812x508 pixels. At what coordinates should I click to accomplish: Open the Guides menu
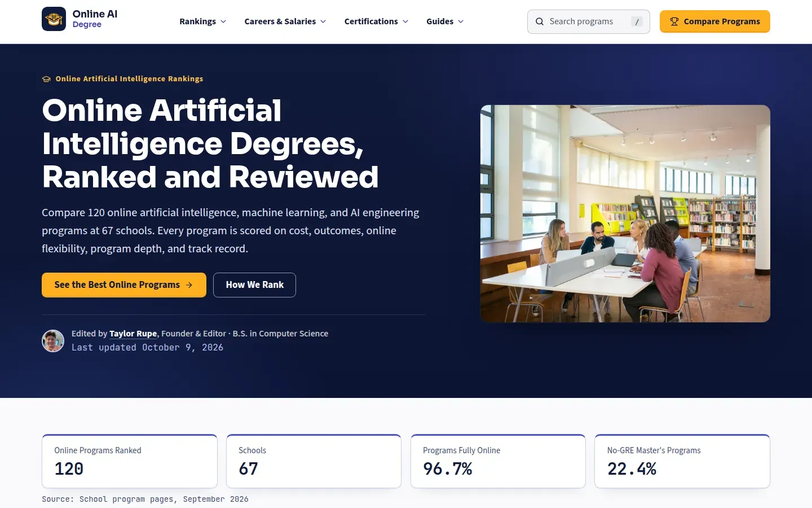point(445,21)
